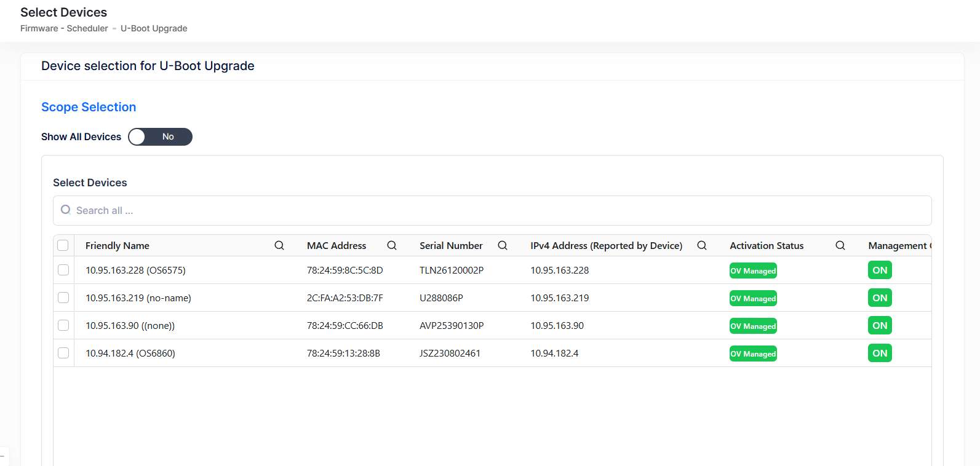Toggle the Show All Devices switch
This screenshot has height=466, width=980.
160,136
